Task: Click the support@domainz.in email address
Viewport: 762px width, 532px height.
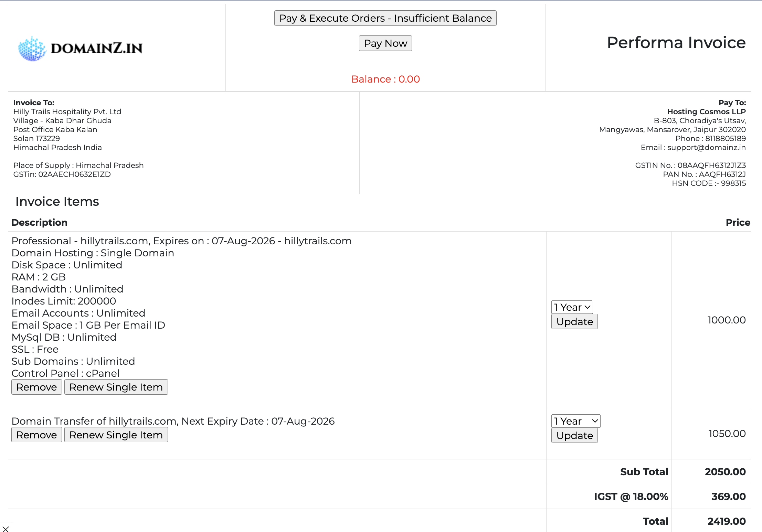Action: pyautogui.click(x=706, y=148)
